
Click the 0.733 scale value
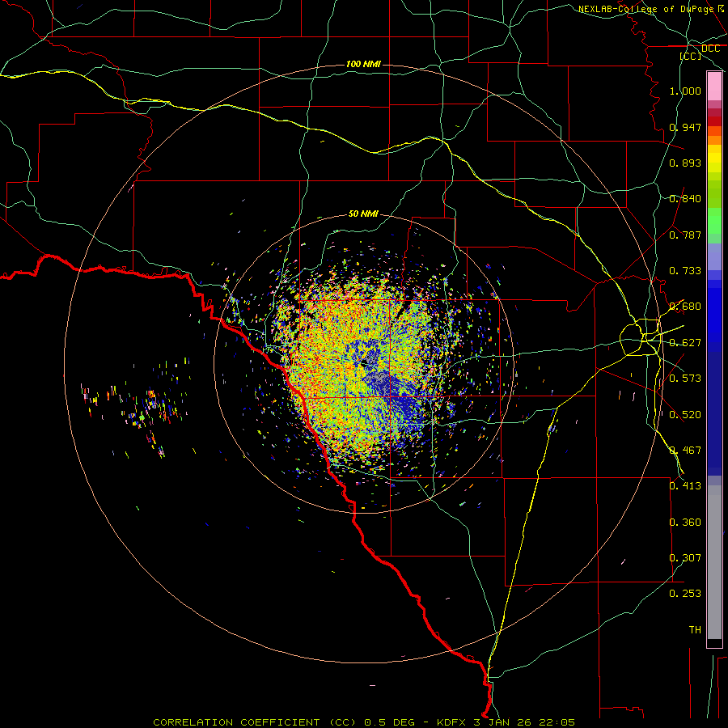[x=685, y=271]
